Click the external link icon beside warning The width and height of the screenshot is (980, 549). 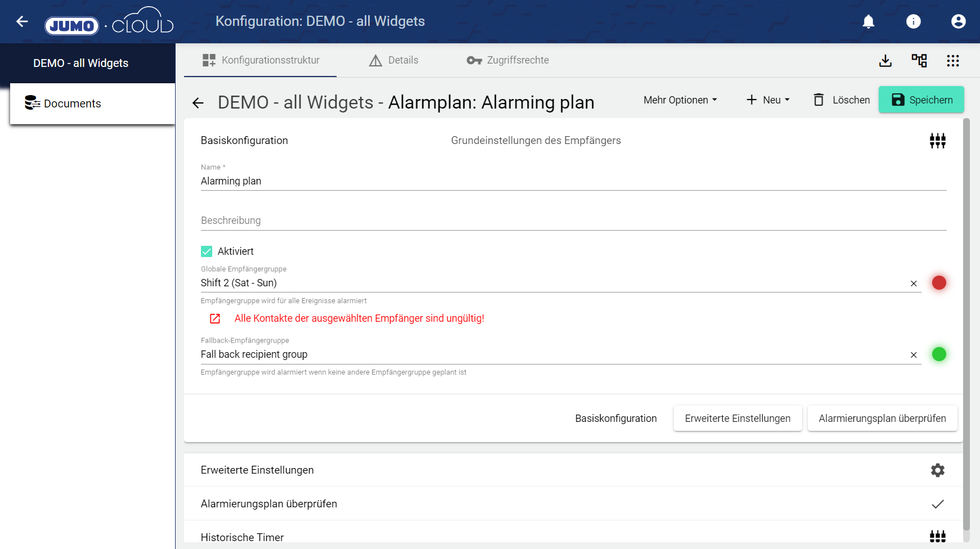click(215, 319)
